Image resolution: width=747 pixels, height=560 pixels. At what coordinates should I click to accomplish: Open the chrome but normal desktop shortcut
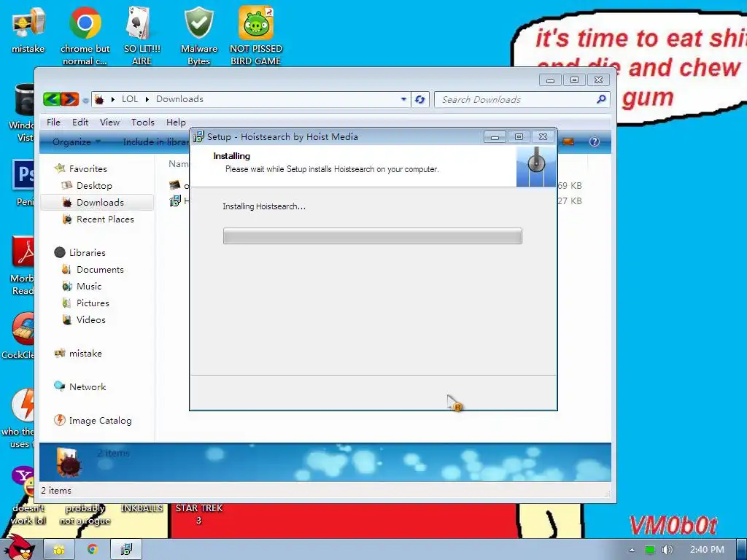85,36
